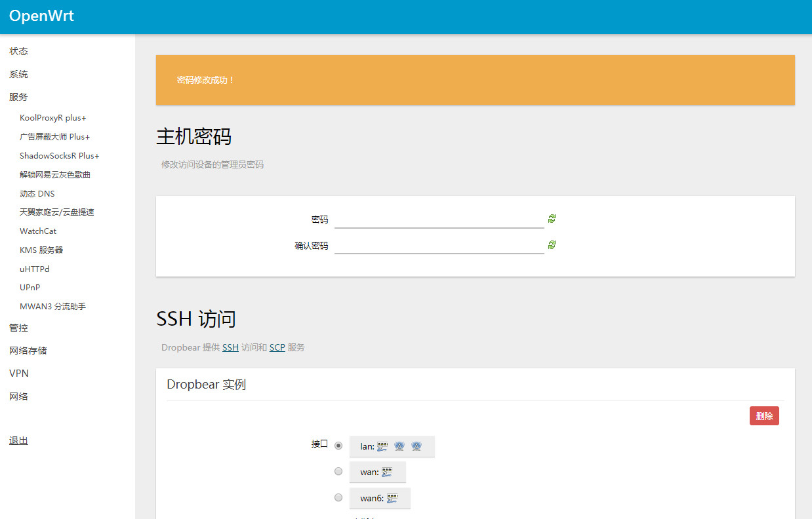The width and height of the screenshot is (812, 519).
Task: Click the 退出 logout link
Action: (x=18, y=441)
